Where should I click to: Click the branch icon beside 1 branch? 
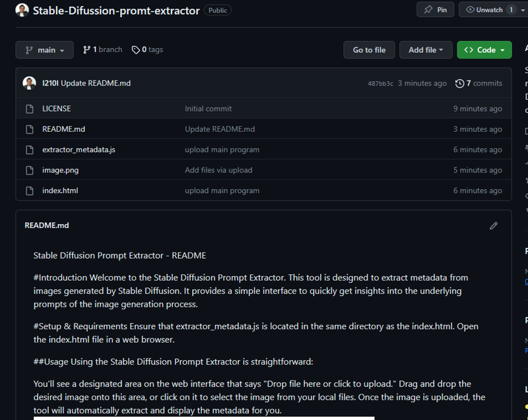(x=86, y=49)
